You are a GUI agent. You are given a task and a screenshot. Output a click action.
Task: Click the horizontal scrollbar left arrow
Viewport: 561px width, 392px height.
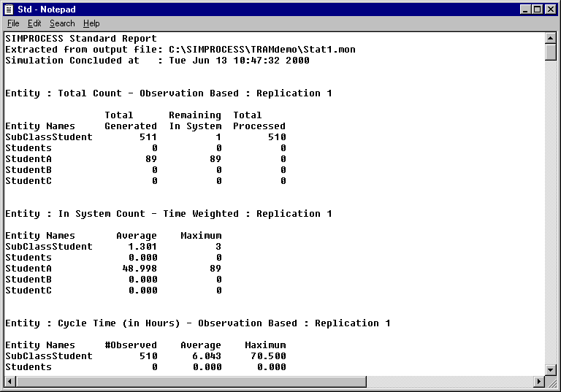click(10, 381)
